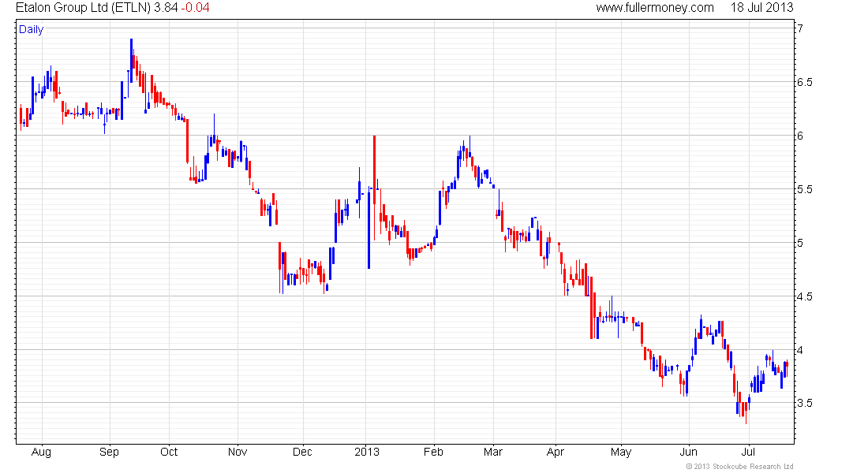
Task: Click the 2013 year label
Action: [x=366, y=452]
